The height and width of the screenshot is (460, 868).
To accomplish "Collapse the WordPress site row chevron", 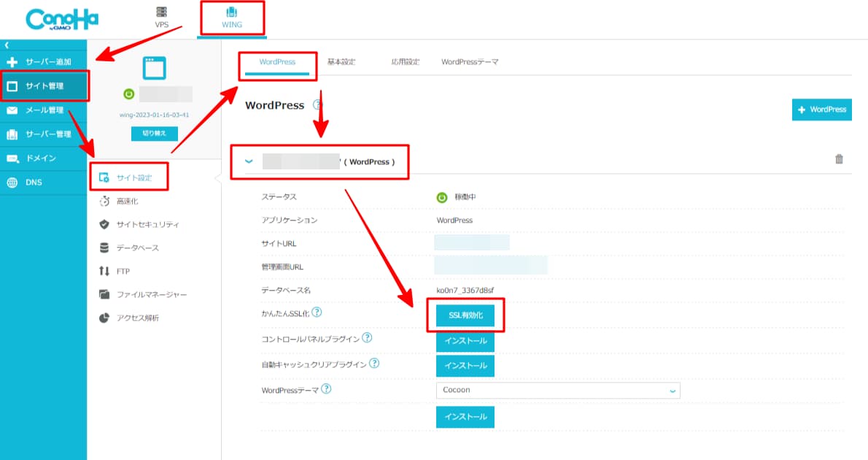I will (x=249, y=161).
